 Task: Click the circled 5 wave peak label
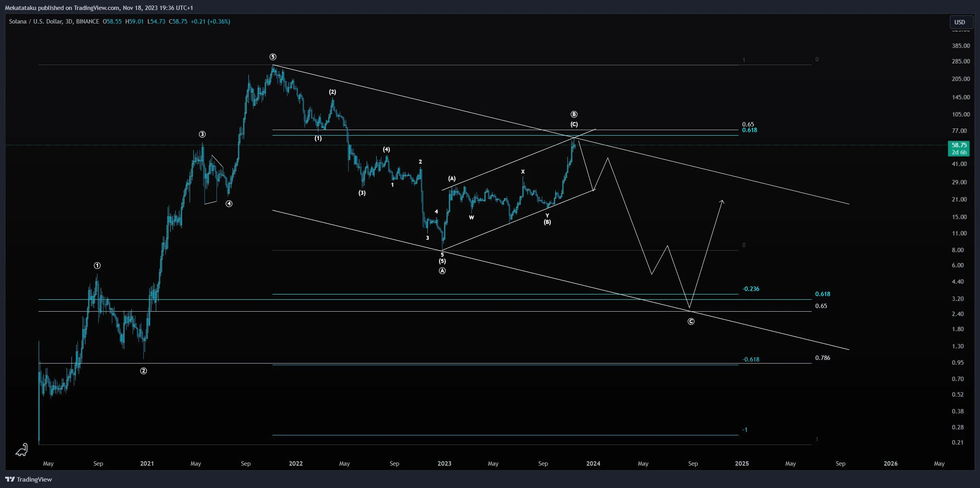[x=273, y=57]
